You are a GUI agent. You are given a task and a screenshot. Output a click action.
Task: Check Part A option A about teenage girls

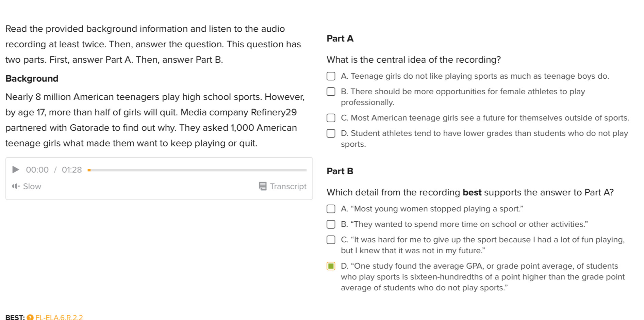pyautogui.click(x=331, y=76)
